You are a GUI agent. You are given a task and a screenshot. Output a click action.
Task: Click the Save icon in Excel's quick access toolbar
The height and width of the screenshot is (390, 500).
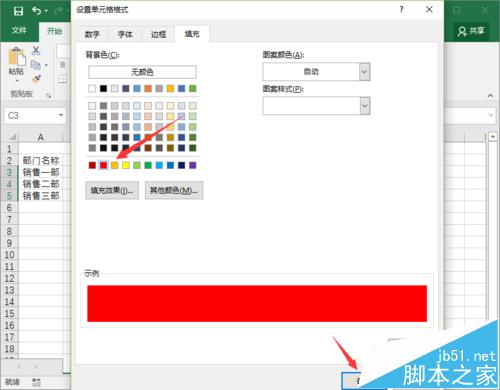point(18,11)
